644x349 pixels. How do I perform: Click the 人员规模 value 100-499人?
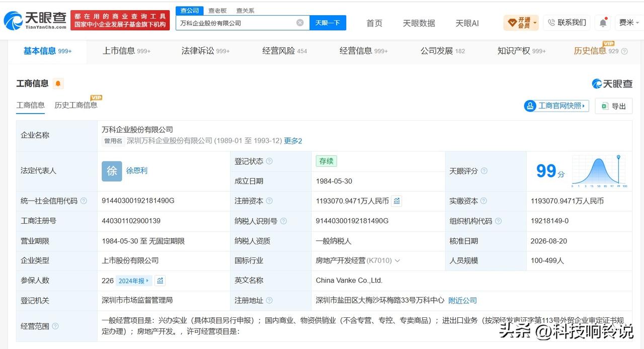547,260
